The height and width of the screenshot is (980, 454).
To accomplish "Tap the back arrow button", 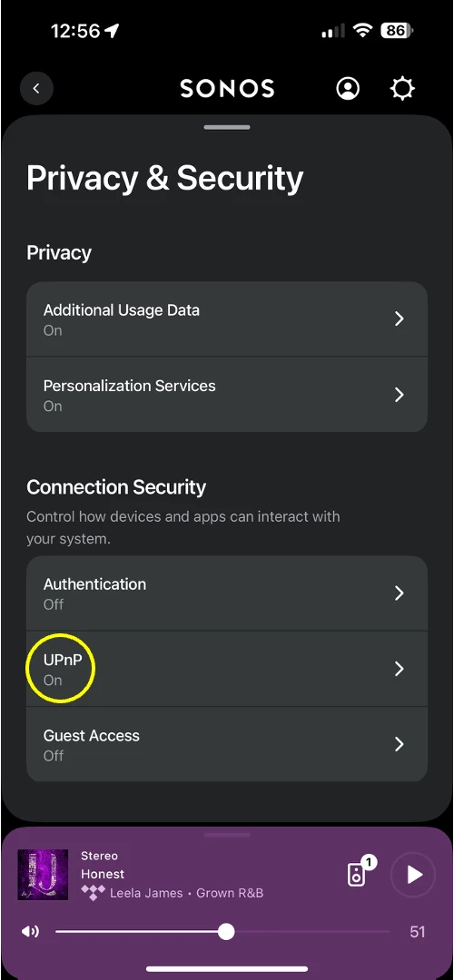I will click(x=36, y=89).
